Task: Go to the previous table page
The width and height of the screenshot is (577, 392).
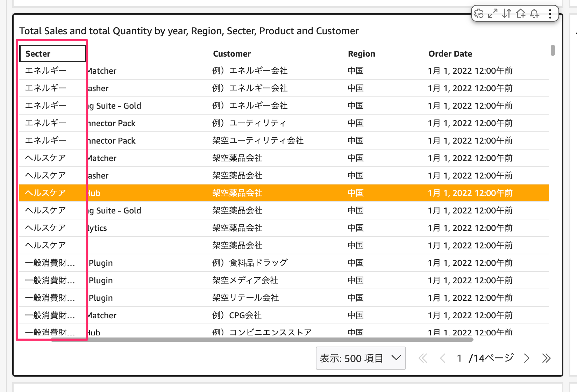Action: (443, 358)
